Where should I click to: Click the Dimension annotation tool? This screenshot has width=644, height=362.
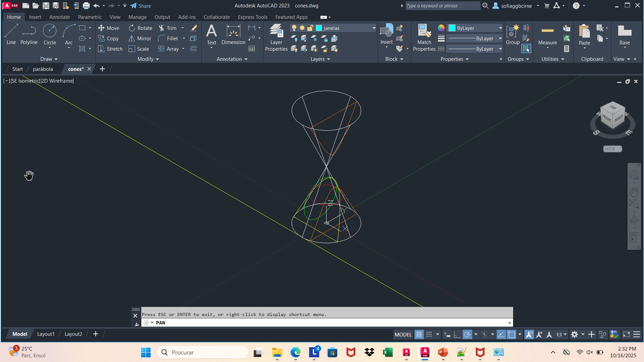233,34
